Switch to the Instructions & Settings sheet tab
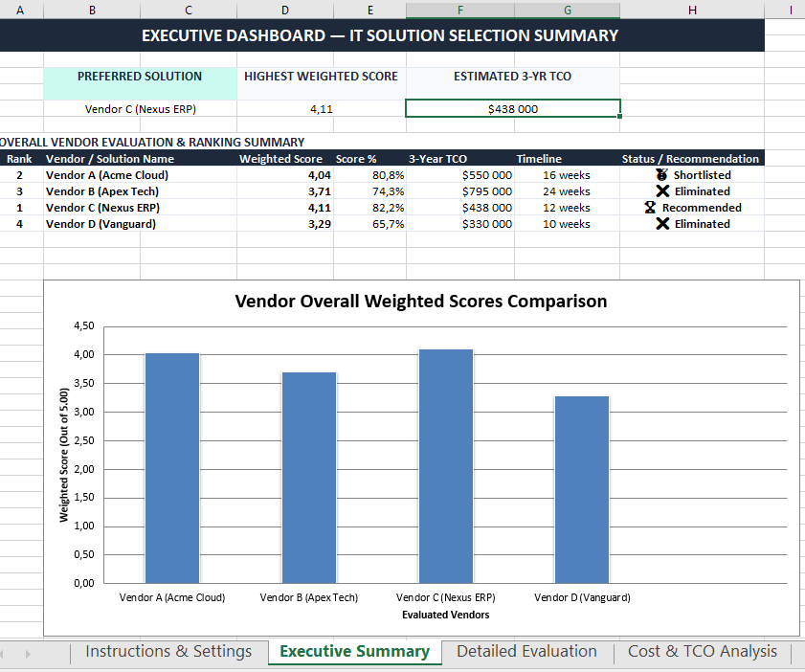This screenshot has width=805, height=672. tap(168, 651)
